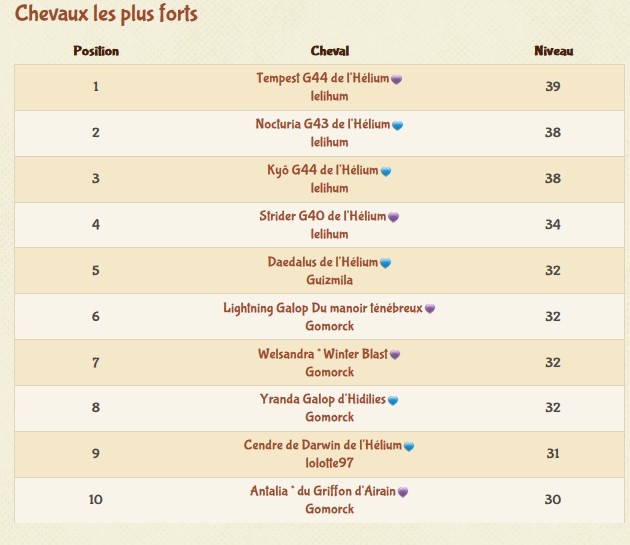This screenshot has height=545, width=630.
Task: Click the blue gem beside Daedalus de l'Hélium
Action: point(386,263)
